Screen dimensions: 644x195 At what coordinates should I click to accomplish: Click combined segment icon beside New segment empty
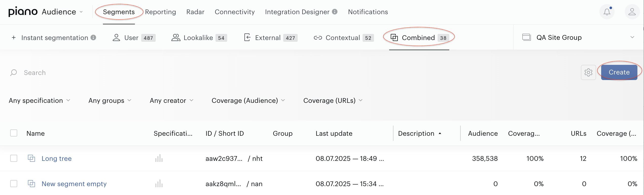31,184
